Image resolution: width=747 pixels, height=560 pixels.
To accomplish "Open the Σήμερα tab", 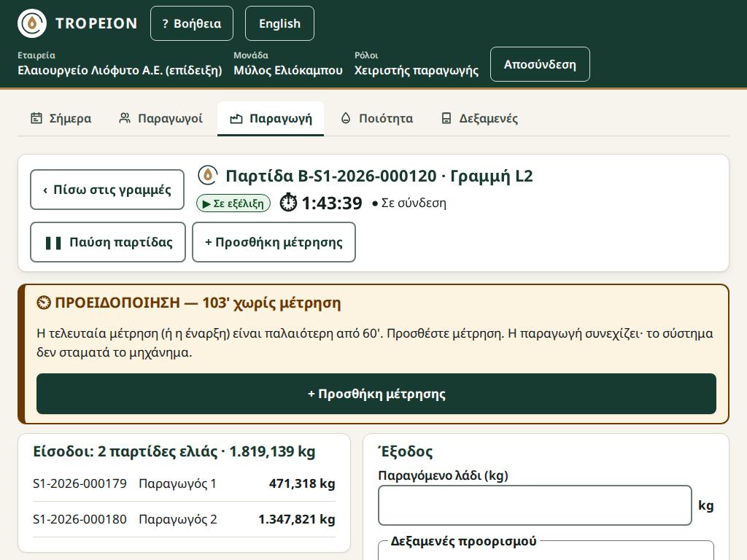I will tap(61, 118).
